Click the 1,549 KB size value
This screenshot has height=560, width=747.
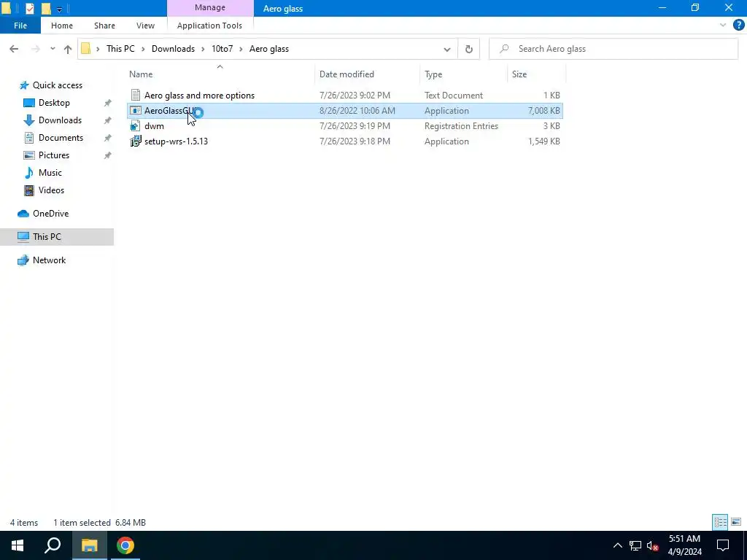(x=543, y=141)
